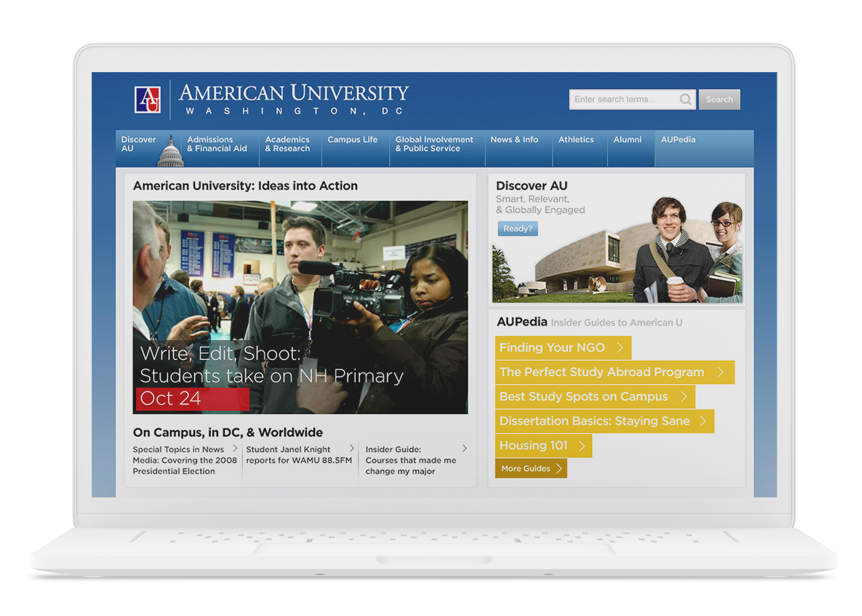Open Special Topics in News Media story
Image resolution: width=862 pixels, height=616 pixels.
[185, 460]
